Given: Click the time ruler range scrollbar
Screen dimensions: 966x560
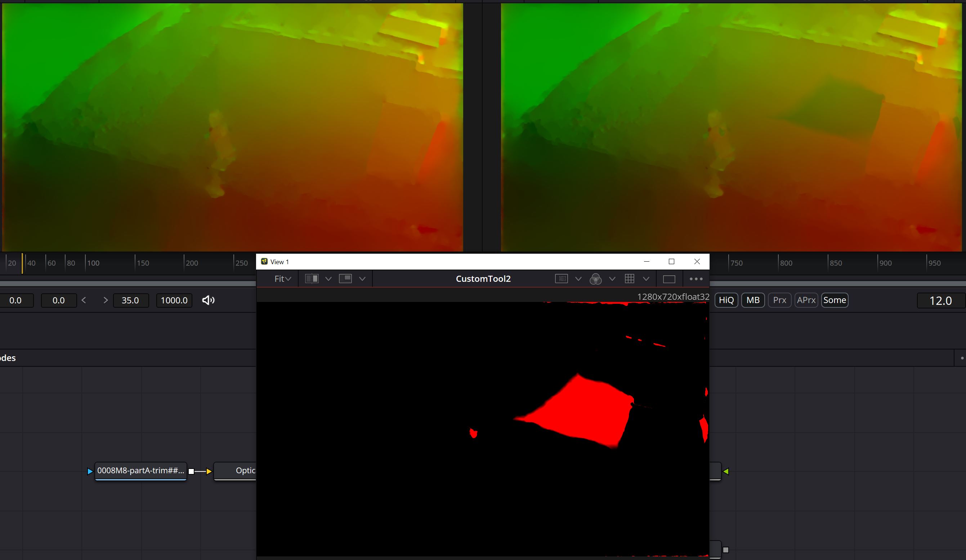Looking at the screenshot, I should pos(128,284).
